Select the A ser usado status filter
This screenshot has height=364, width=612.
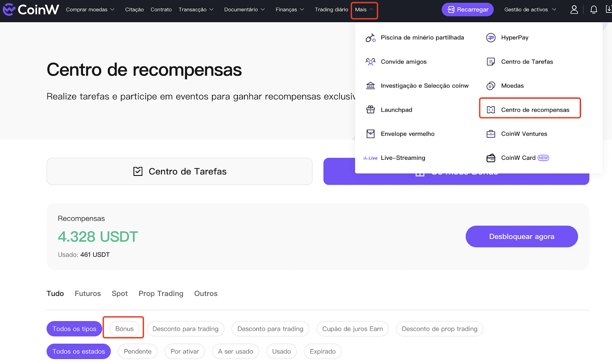tap(236, 351)
